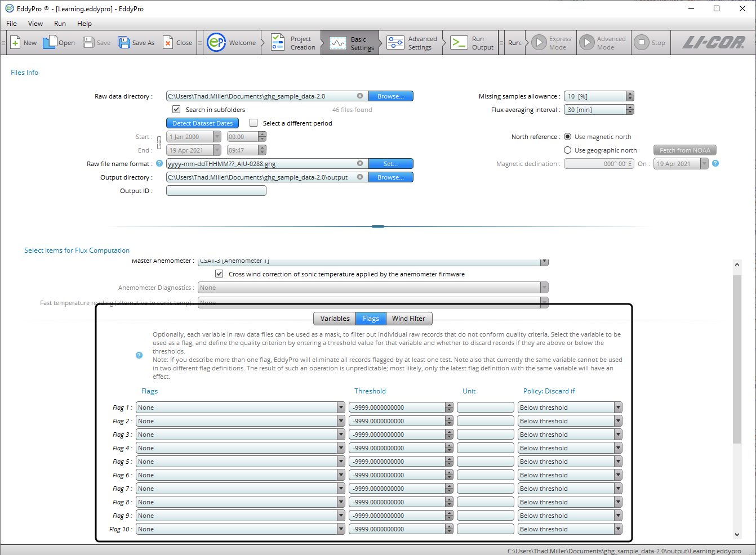This screenshot has height=555, width=756.
Task: Click Detect Dataset Dates button
Action: click(202, 123)
